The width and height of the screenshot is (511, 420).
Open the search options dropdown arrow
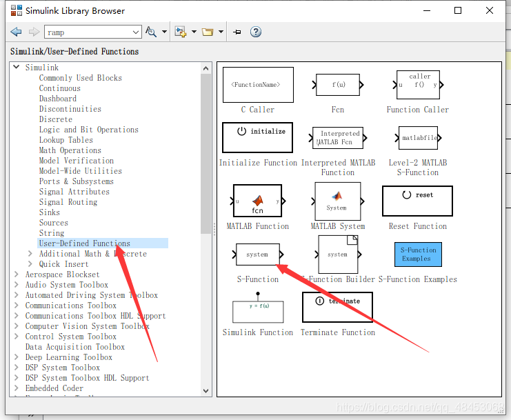pyautogui.click(x=165, y=32)
